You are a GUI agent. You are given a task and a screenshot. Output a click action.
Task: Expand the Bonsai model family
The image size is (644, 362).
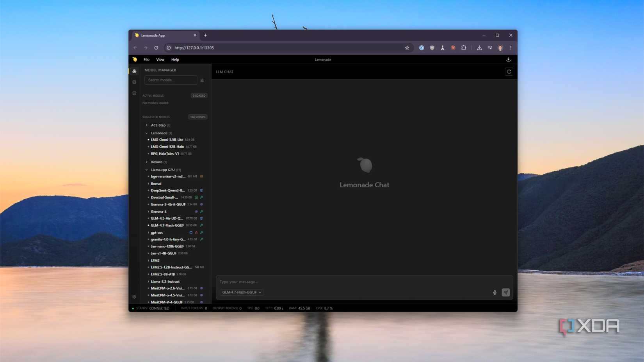tap(148, 184)
